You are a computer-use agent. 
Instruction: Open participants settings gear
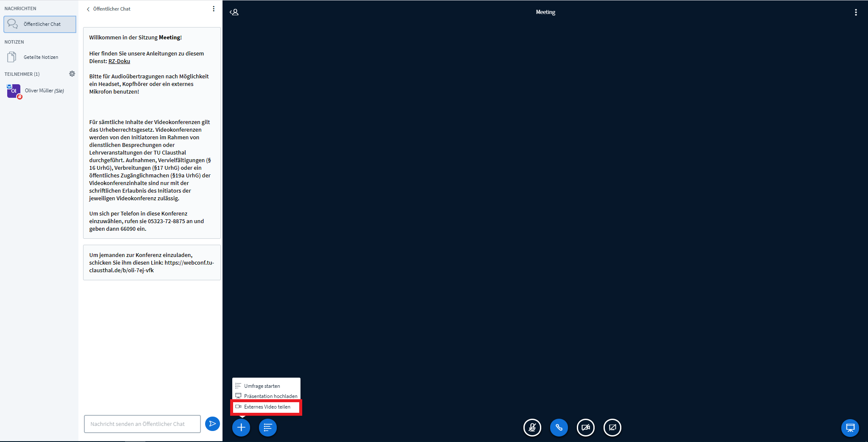72,74
